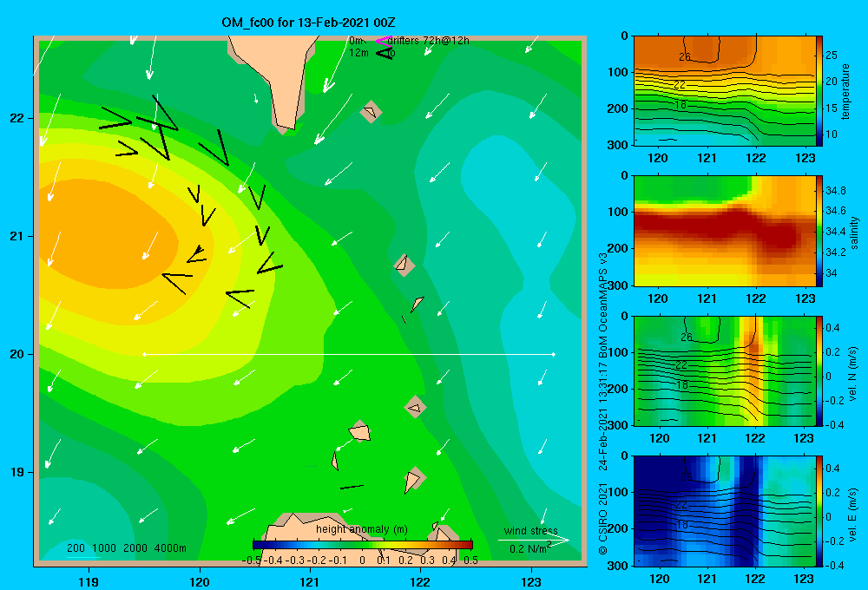Click the temperature panel color scale
This screenshot has width=868, height=590.
coord(819,91)
